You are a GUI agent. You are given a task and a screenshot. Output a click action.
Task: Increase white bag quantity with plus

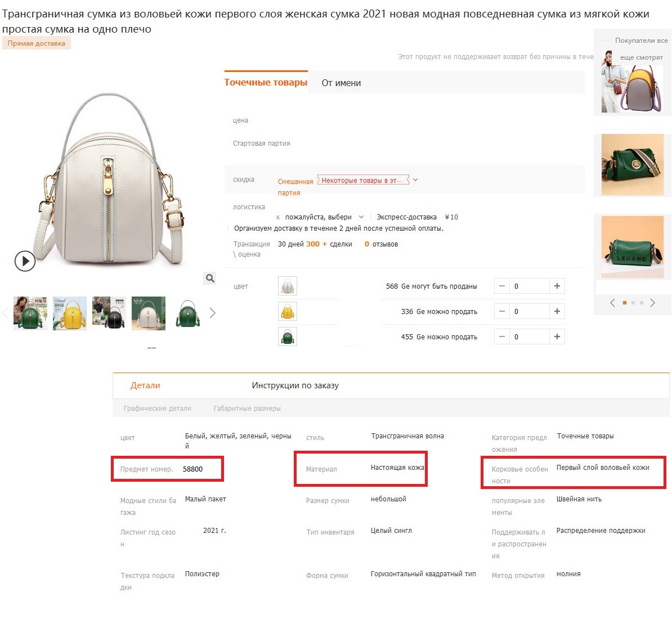pyautogui.click(x=557, y=286)
